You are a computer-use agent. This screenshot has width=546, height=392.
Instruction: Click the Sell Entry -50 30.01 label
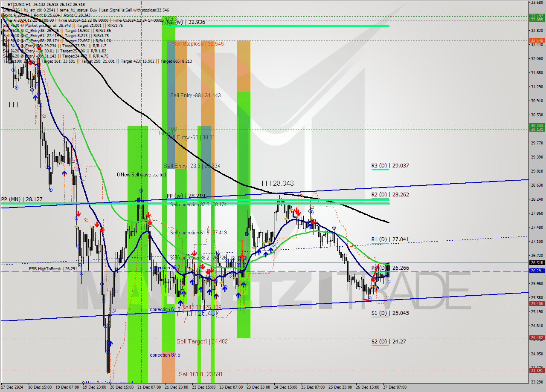click(x=190, y=138)
